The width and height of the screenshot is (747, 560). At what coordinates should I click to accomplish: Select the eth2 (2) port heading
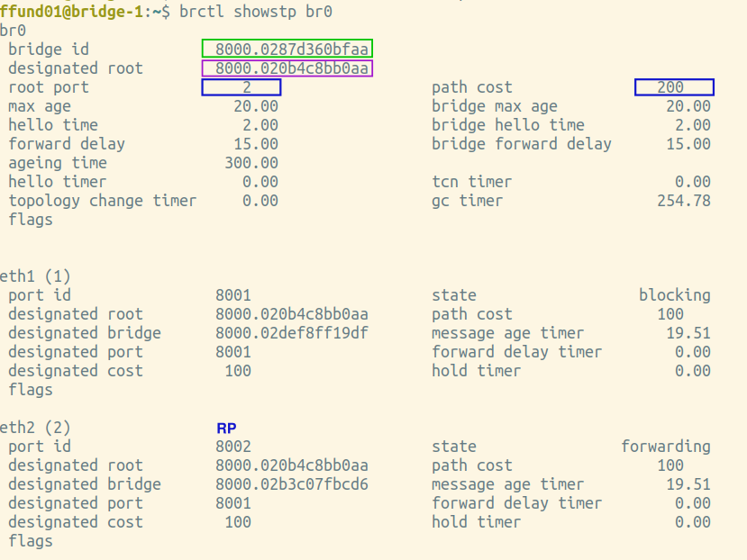tap(35, 428)
